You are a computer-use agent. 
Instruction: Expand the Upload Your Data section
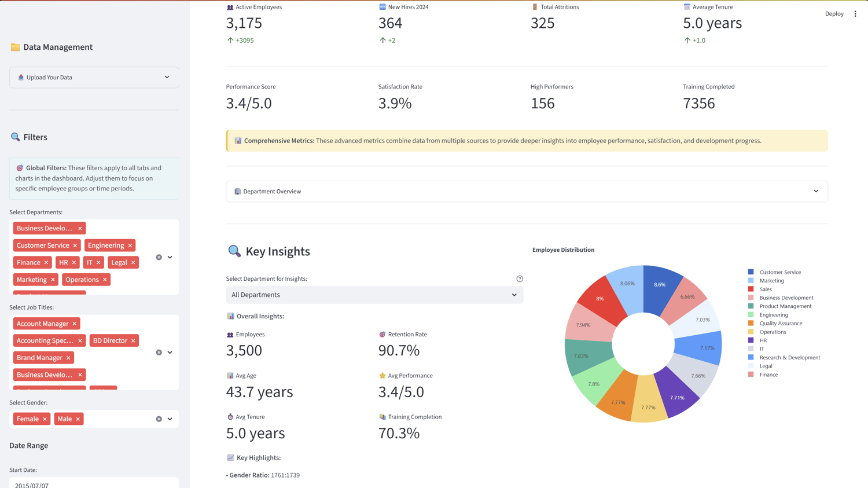pyautogui.click(x=94, y=78)
